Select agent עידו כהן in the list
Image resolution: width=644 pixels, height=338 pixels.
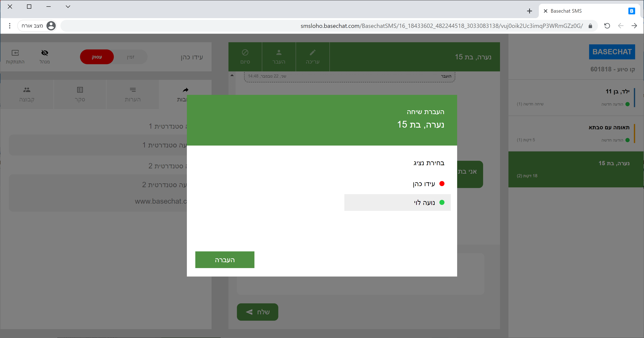click(424, 184)
